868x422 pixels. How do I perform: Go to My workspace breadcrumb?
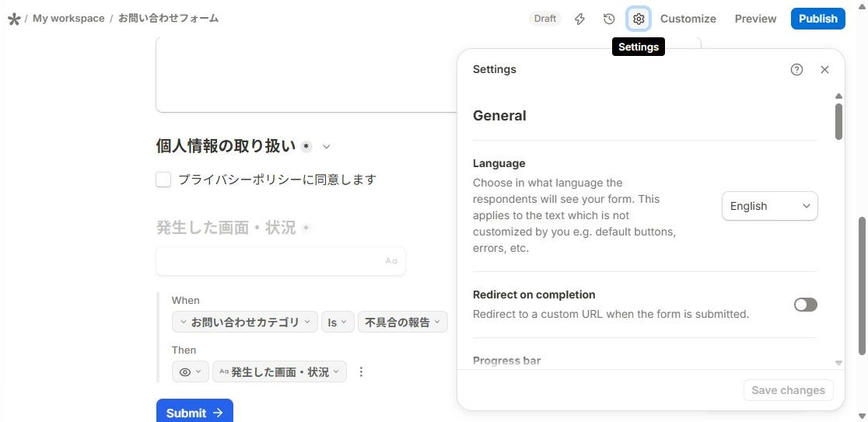click(x=68, y=18)
